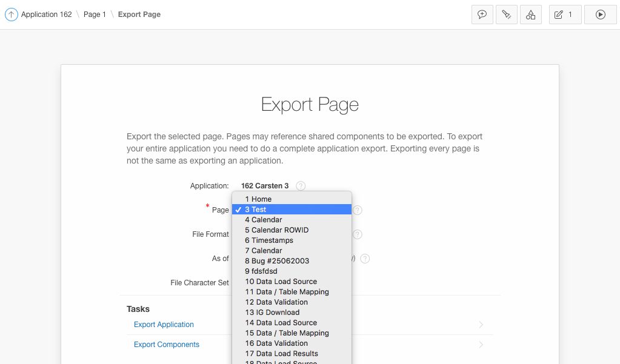Click the 'File Character Set' label
Viewport: 620px width, 364px height.
pos(199,283)
